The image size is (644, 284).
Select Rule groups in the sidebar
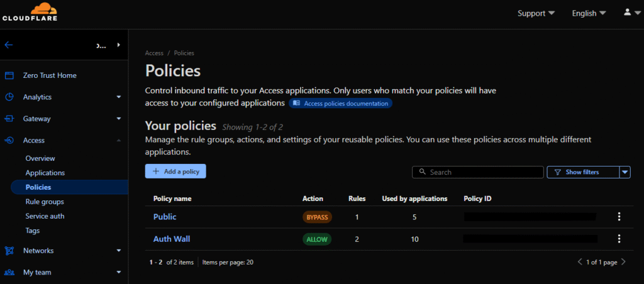[x=45, y=202]
